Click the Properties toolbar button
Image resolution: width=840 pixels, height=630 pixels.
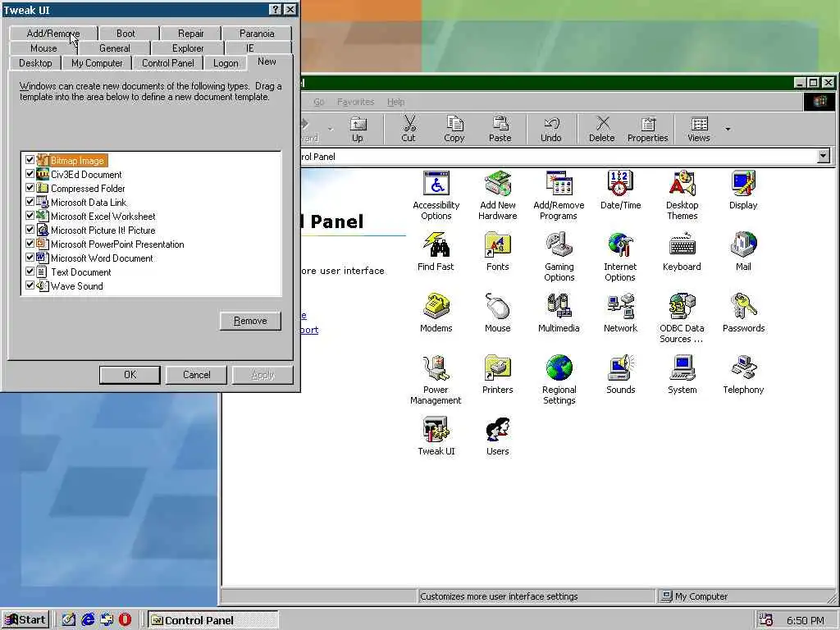coord(648,129)
